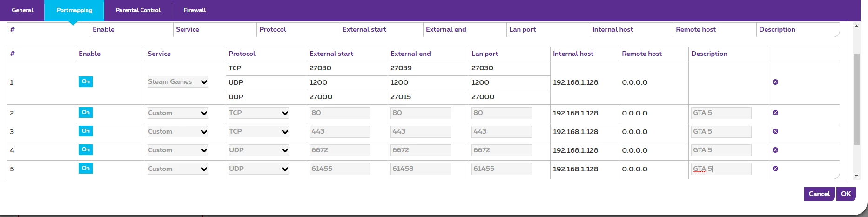Toggle the On switch for Steam Games
Screen dimensions: 868x217
tap(86, 82)
